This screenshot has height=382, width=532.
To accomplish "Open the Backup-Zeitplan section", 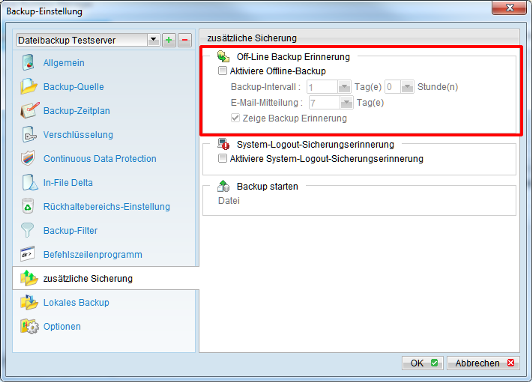I will 77,111.
